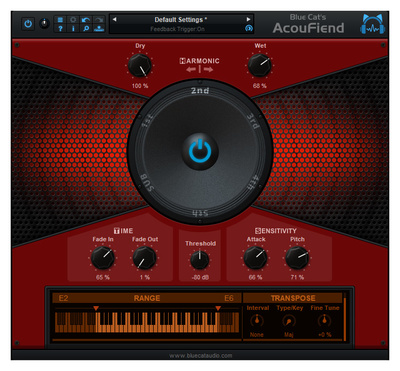Click the Fine Tune knob

(x=324, y=321)
